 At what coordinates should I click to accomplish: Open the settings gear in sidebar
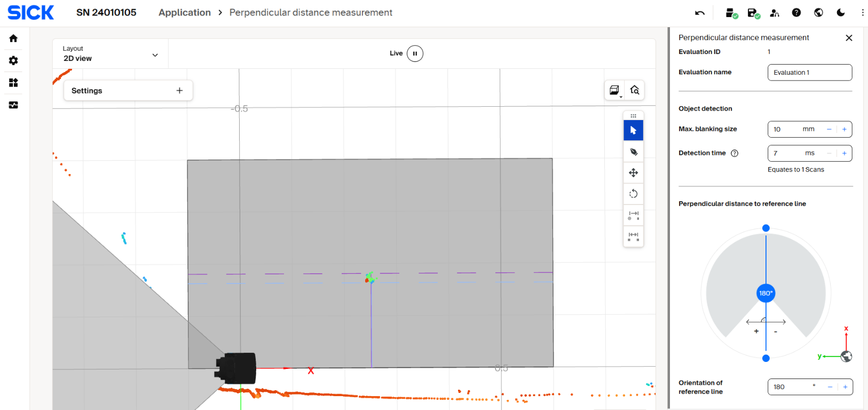(13, 60)
